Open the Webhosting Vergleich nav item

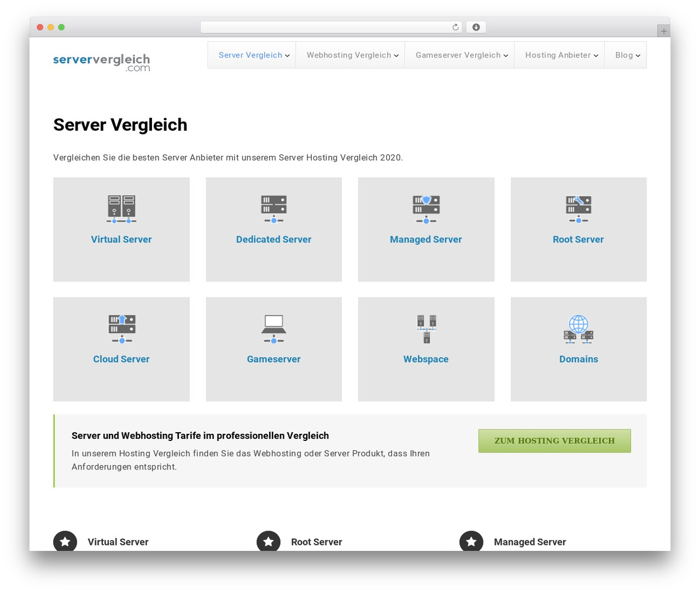pos(350,55)
